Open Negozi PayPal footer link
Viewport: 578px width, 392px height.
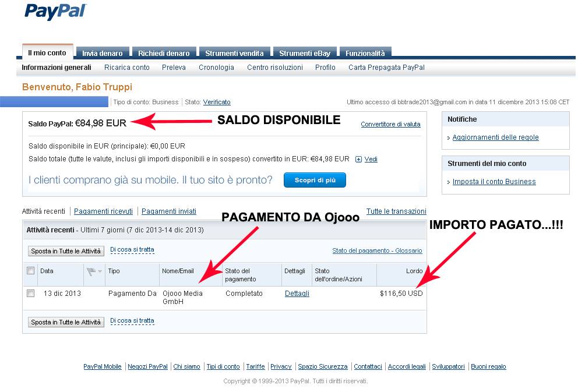coord(147,366)
